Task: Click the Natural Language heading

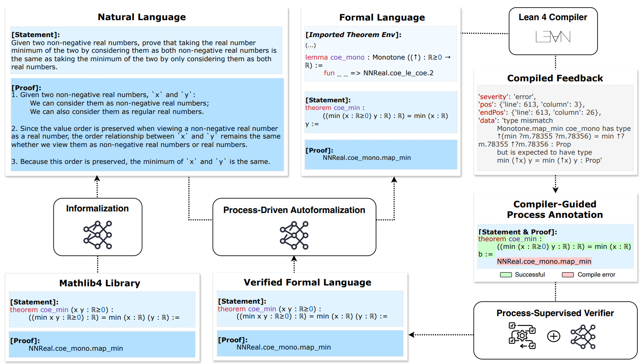Action: [142, 17]
